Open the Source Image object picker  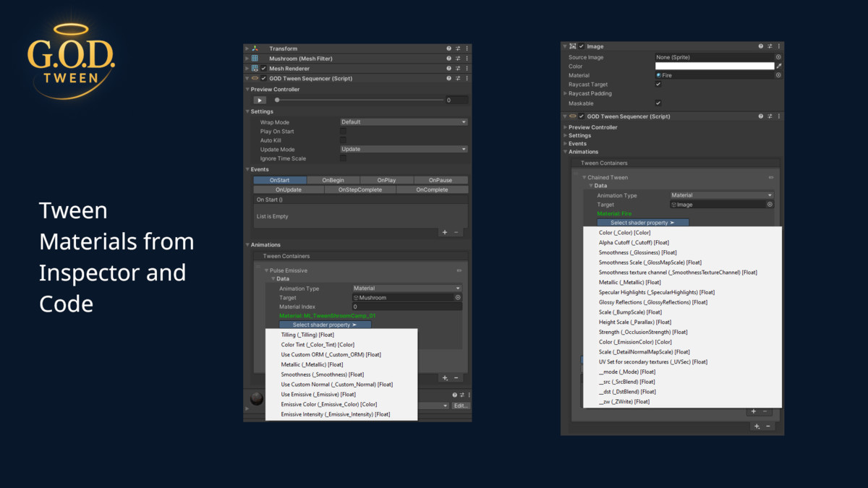click(778, 56)
